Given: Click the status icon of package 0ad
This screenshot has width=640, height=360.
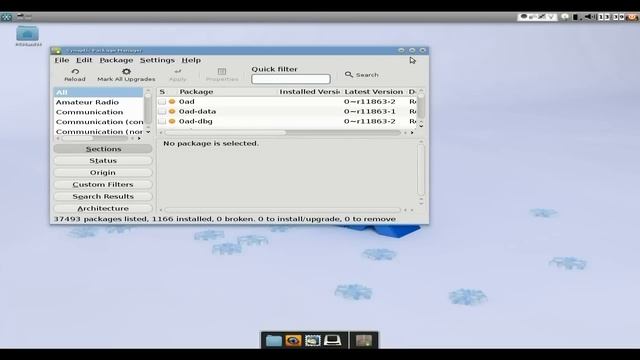Looking at the screenshot, I should 172,101.
